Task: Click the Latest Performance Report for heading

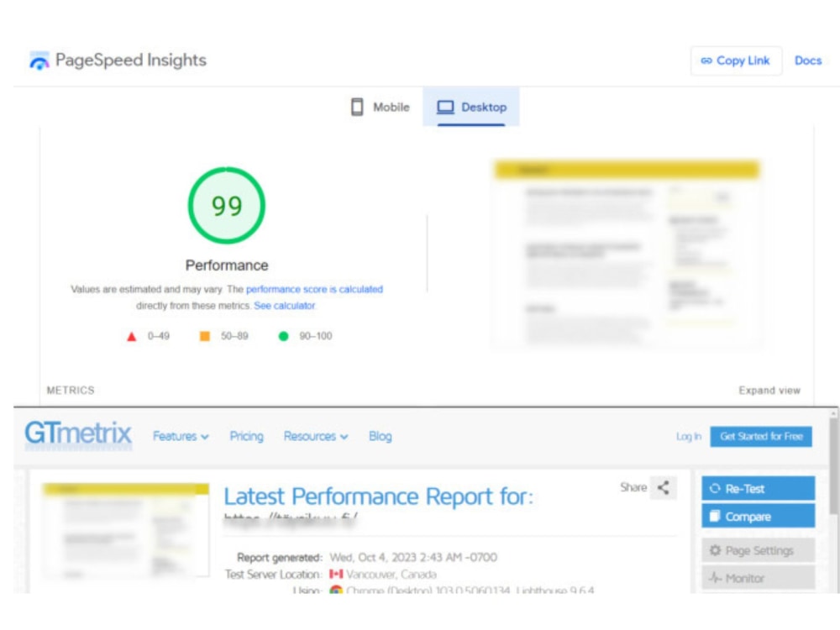Action: pyautogui.click(x=378, y=496)
